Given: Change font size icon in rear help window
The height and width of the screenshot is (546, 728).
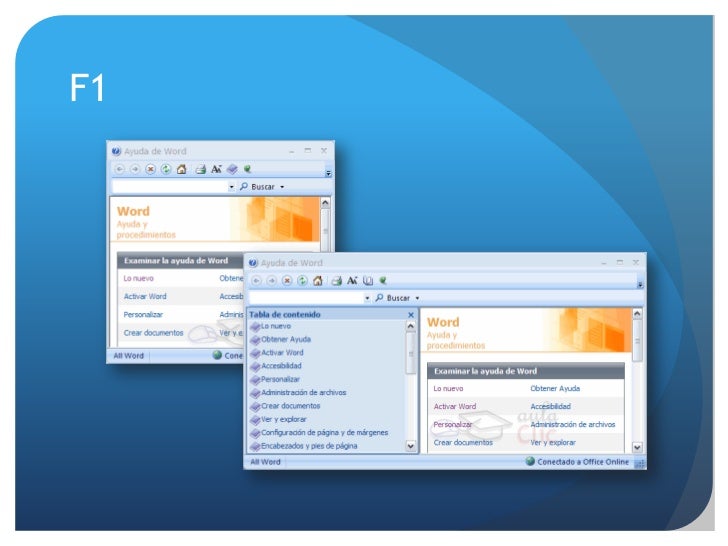Looking at the screenshot, I should 216,169.
